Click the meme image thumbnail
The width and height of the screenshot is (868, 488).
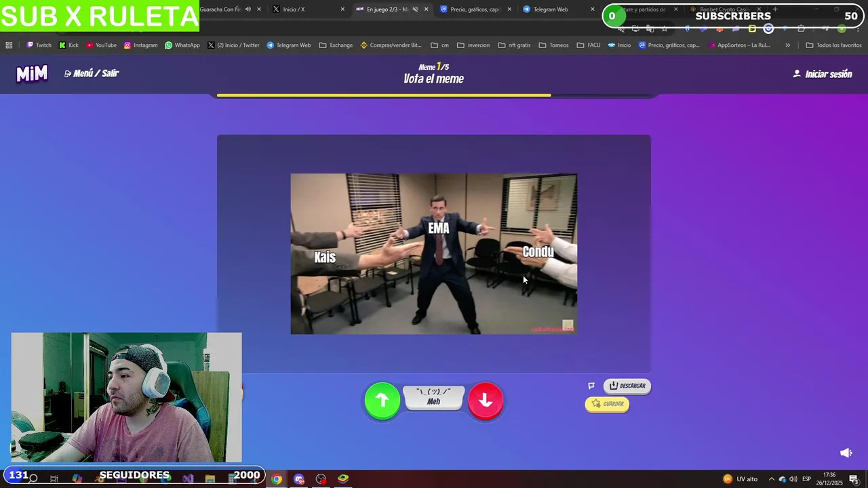[x=434, y=253]
